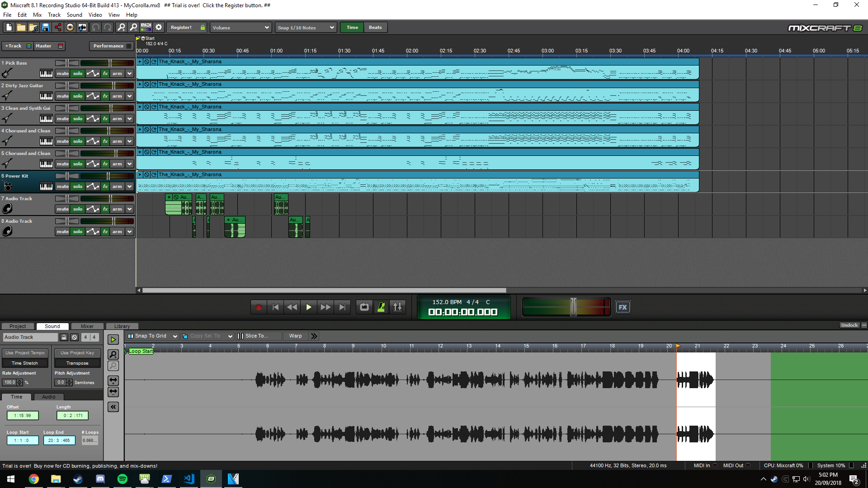The width and height of the screenshot is (868, 488).
Task: Open the Snap 1/16 Notes dropdown
Action: (306, 28)
